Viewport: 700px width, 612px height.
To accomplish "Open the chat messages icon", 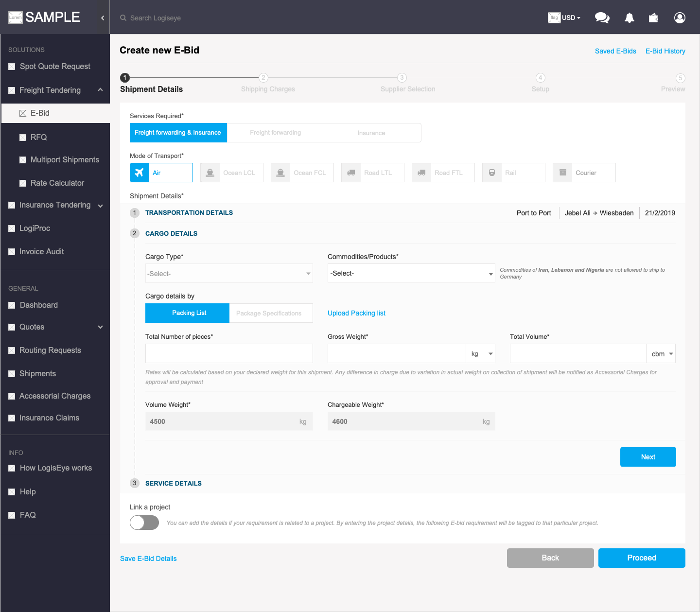I will coord(602,17).
